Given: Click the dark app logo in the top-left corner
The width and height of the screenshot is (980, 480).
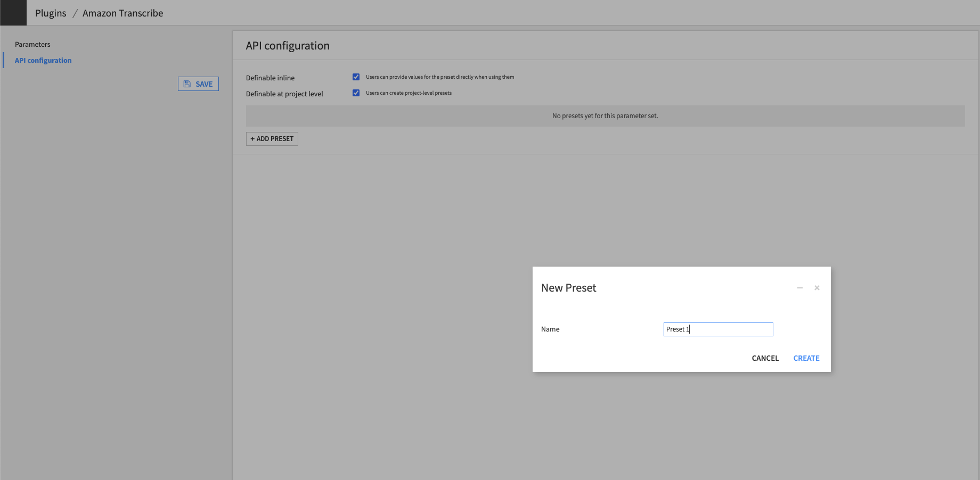Looking at the screenshot, I should pyautogui.click(x=13, y=12).
